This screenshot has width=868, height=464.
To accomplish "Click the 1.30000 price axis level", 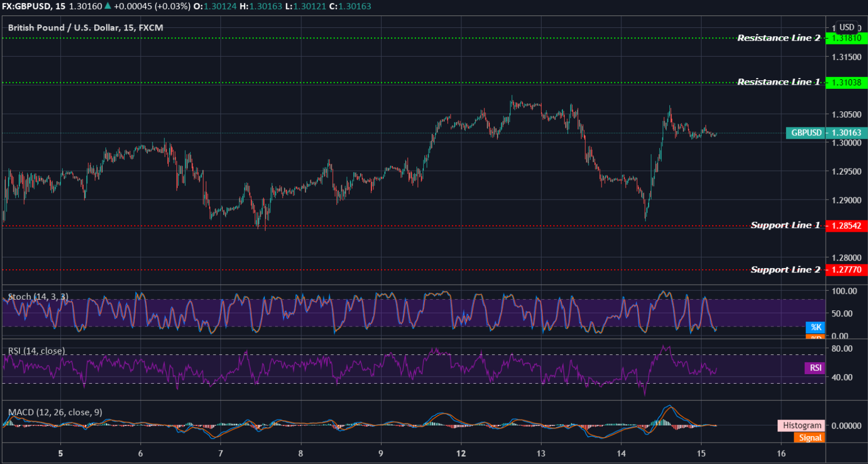I will coord(847,143).
